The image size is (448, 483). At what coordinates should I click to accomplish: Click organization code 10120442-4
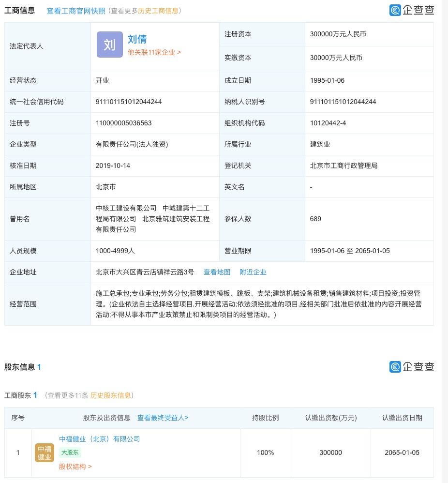328,123
